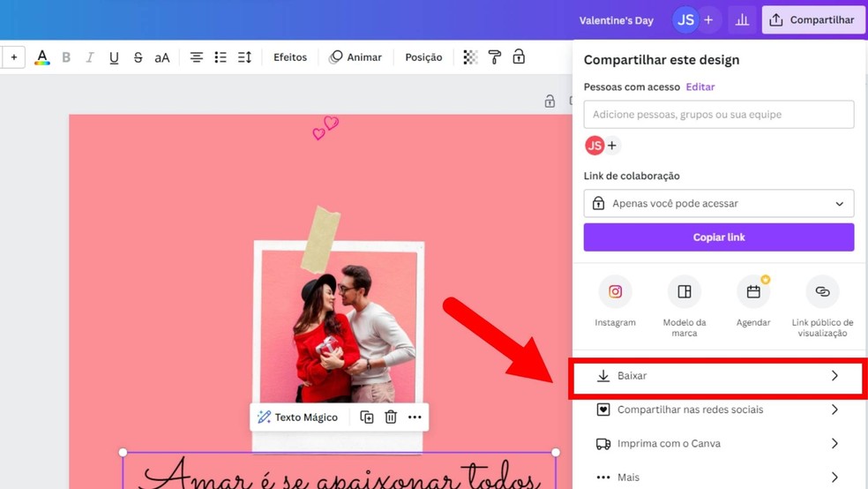Copy style with paint roller icon
The height and width of the screenshot is (489, 868).
click(x=494, y=57)
